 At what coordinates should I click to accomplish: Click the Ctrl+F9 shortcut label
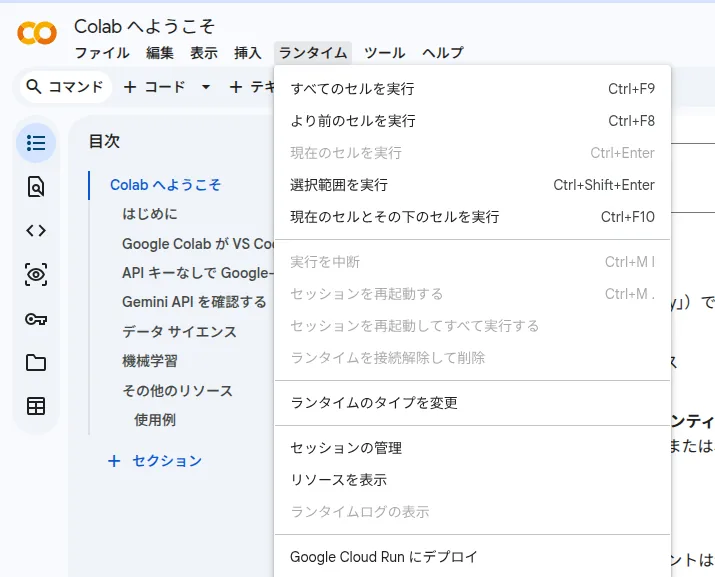click(x=632, y=88)
